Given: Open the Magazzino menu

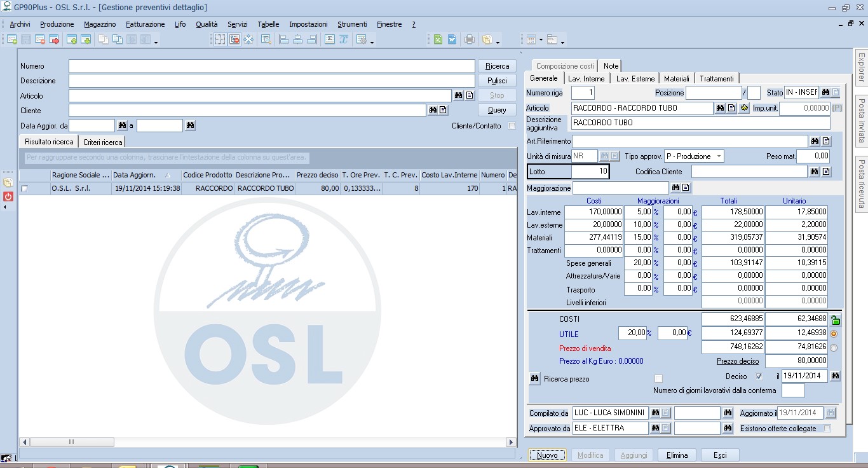Looking at the screenshot, I should point(100,24).
